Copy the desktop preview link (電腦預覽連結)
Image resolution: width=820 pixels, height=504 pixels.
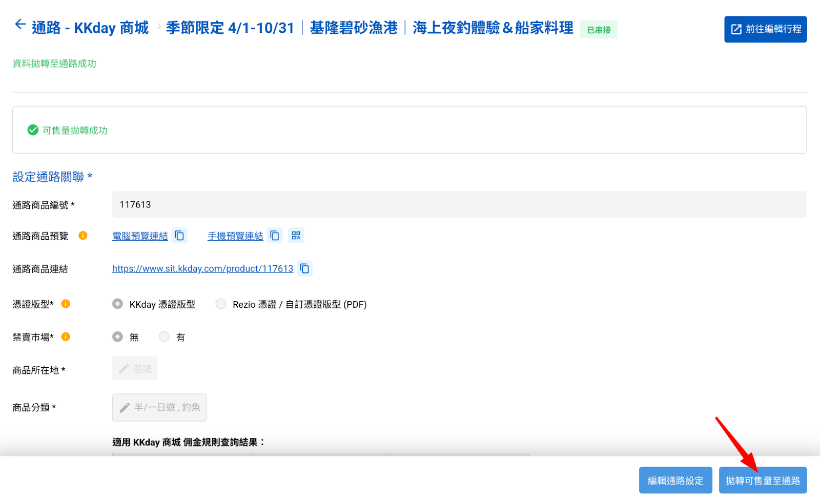pyautogui.click(x=179, y=236)
